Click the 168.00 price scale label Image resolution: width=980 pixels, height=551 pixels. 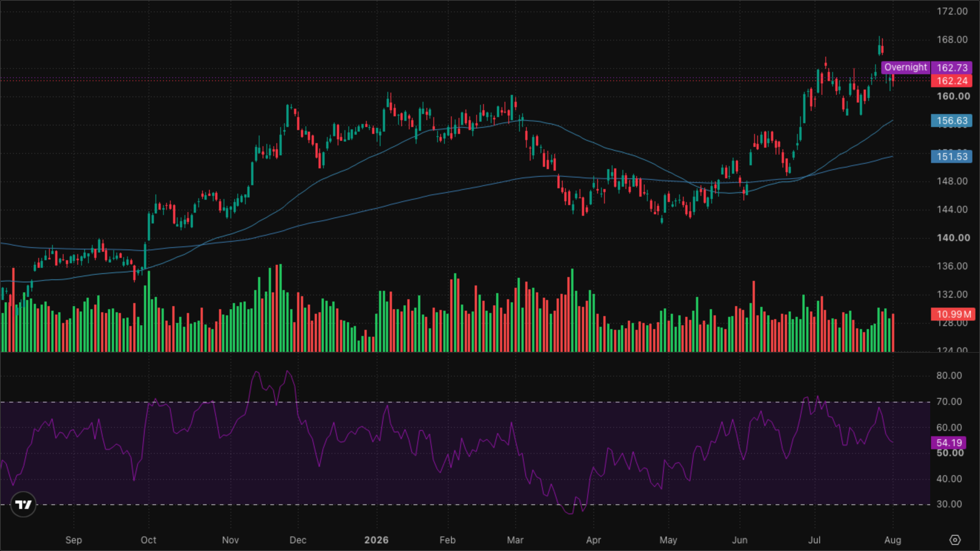coord(952,39)
